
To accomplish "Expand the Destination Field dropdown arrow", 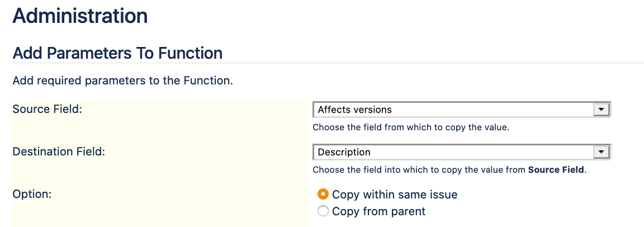I will (x=601, y=152).
